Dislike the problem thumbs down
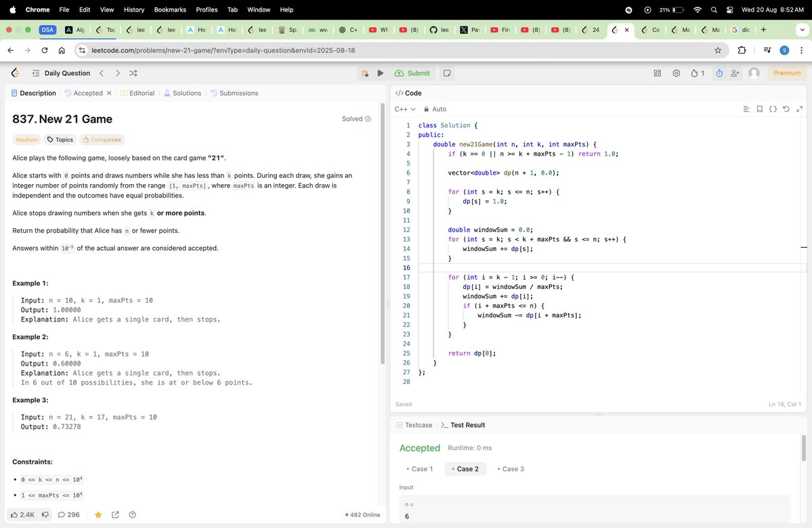Viewport: 812px width, 528px height. (45, 515)
